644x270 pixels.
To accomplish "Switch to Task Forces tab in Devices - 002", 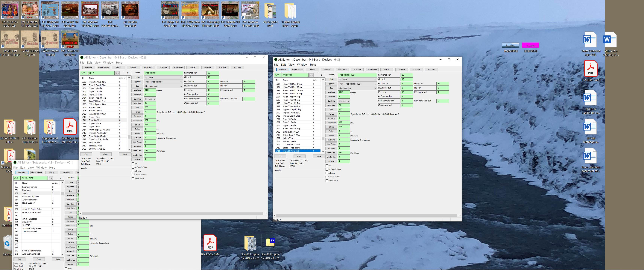I will coord(178,67).
